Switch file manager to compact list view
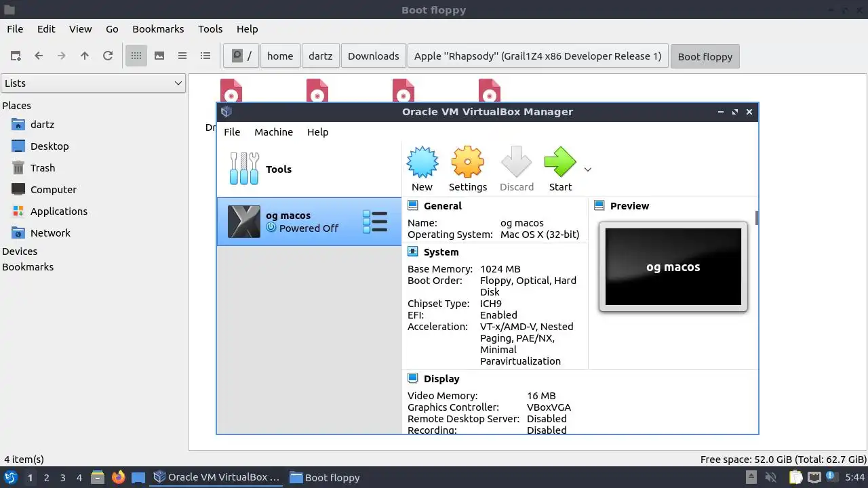This screenshot has height=488, width=868. coord(182,56)
